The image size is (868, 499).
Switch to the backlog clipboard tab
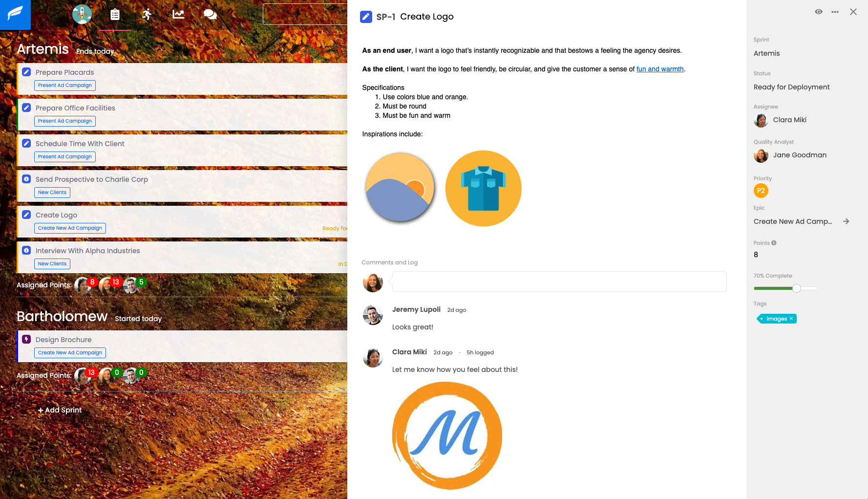pos(115,15)
